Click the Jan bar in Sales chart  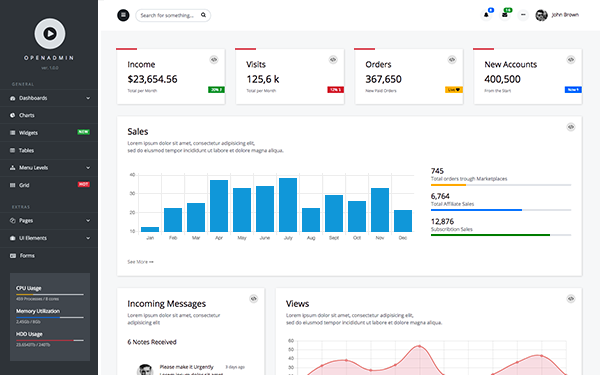(150, 229)
